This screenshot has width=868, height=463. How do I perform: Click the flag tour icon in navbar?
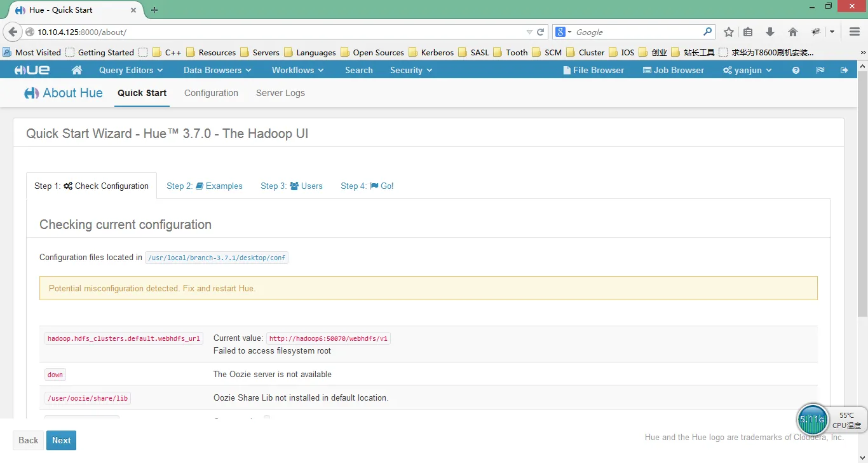[x=820, y=70]
